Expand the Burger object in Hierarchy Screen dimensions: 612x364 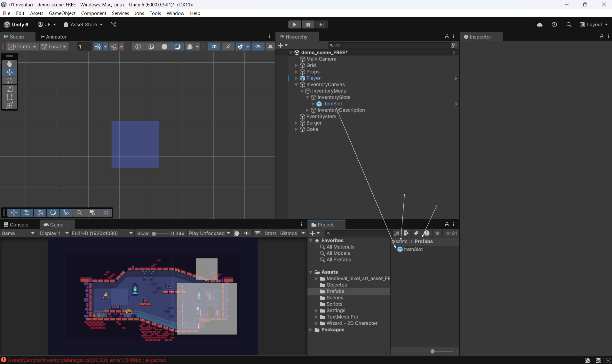point(296,123)
